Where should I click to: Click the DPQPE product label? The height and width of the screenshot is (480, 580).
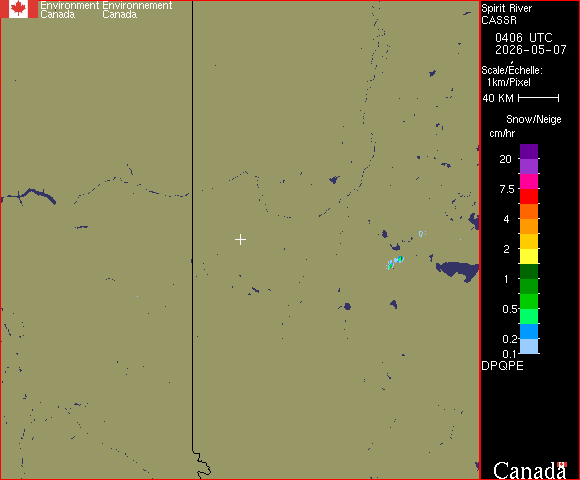click(502, 366)
